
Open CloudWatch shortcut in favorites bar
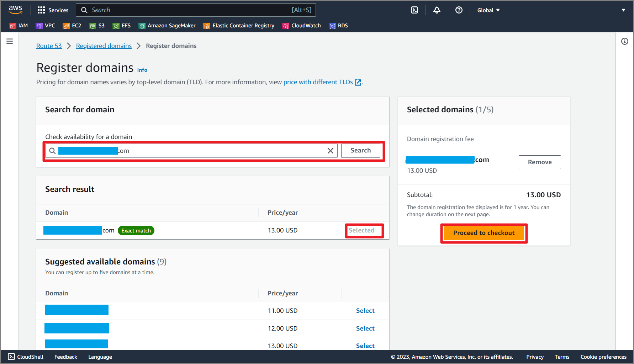click(x=302, y=26)
